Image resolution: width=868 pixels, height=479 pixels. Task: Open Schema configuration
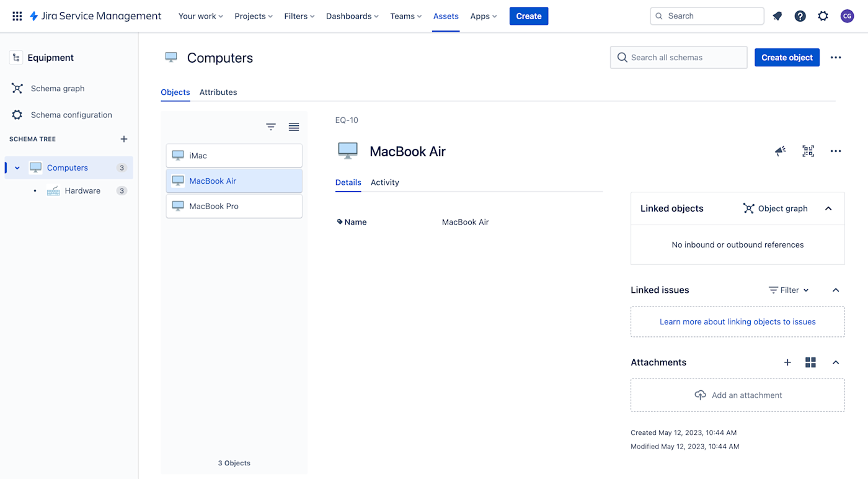coord(71,115)
